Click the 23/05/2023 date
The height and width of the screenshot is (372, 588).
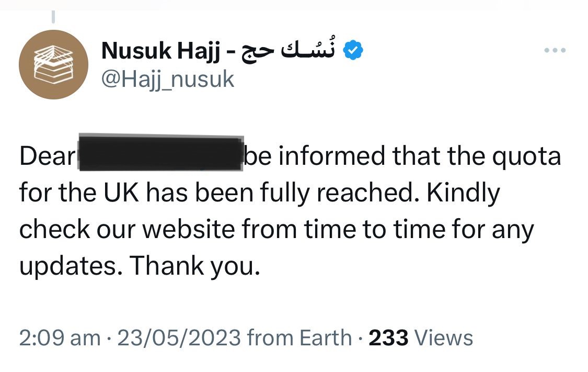[x=179, y=338]
